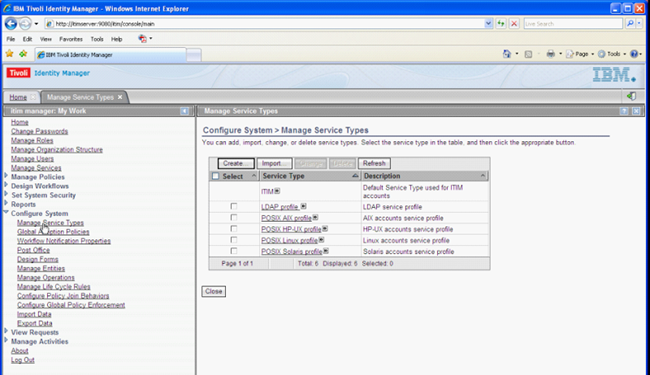Open popup menu icon beside POSIX Linux profile
This screenshot has width=650, height=375.
[322, 240]
